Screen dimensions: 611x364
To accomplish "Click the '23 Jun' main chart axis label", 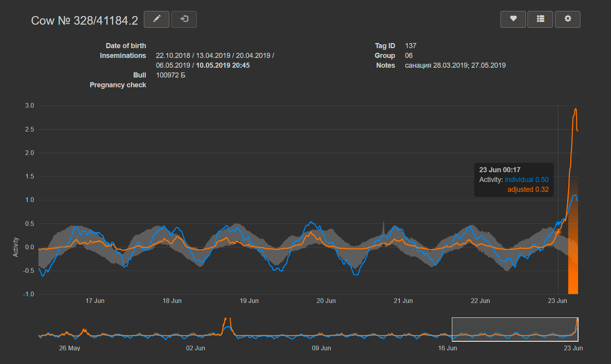I will click(557, 301).
